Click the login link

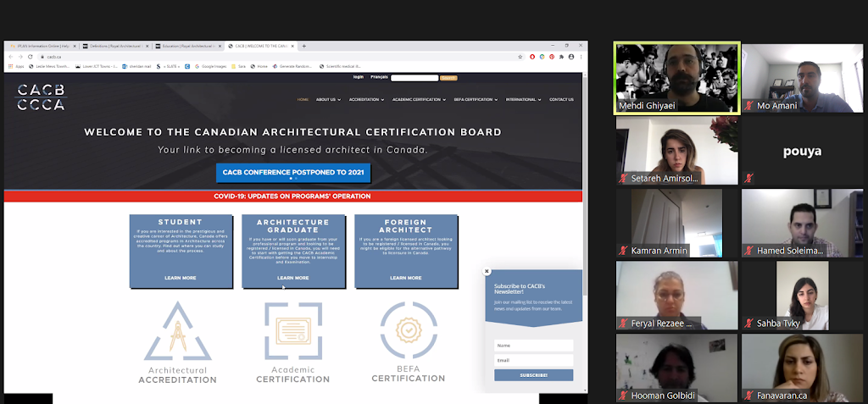pyautogui.click(x=359, y=77)
